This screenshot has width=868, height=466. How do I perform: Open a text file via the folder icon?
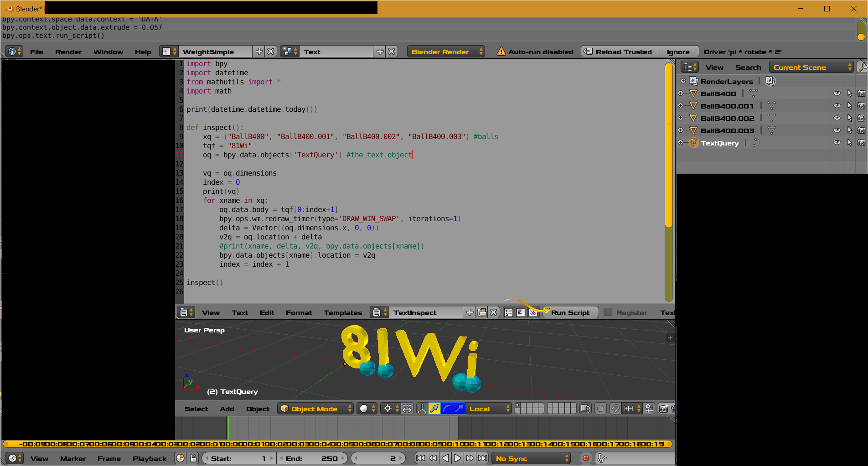tap(482, 312)
